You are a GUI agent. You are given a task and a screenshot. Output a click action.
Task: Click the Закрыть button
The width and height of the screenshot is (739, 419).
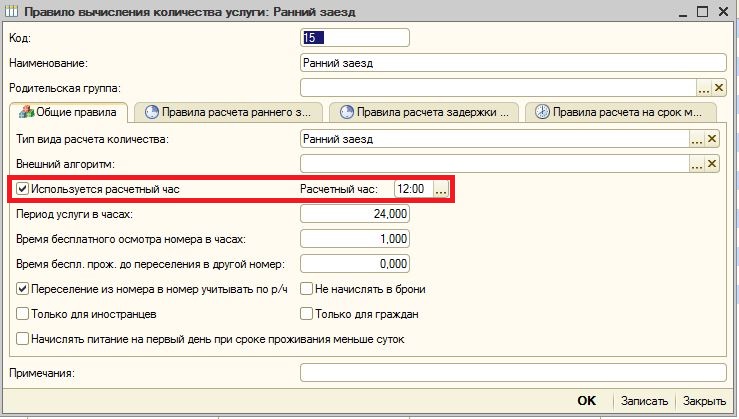coord(704,401)
